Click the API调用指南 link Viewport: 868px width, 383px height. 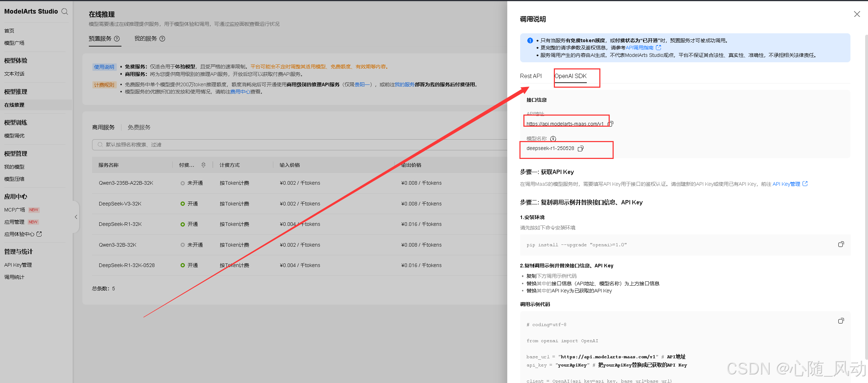click(x=639, y=48)
